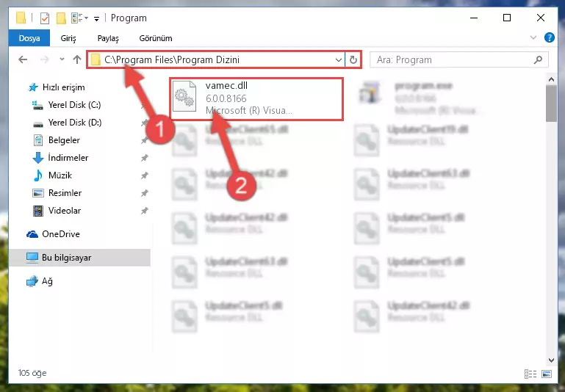Open Müzik folder in sidebar
This screenshot has height=392, width=565.
[60, 175]
